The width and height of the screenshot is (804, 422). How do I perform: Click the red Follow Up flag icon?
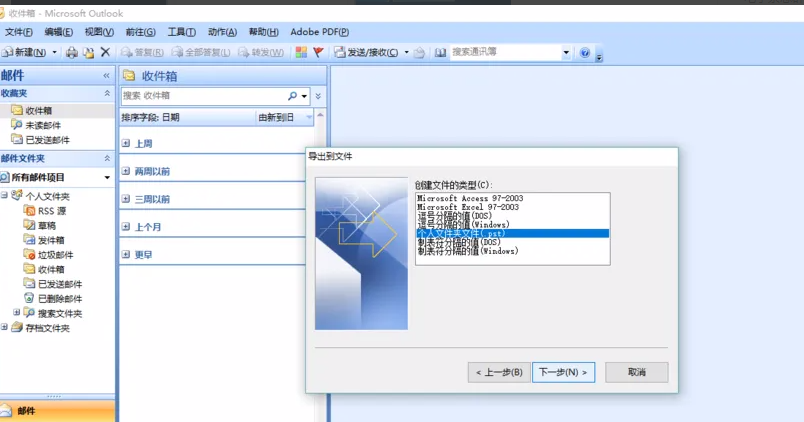coord(318,52)
